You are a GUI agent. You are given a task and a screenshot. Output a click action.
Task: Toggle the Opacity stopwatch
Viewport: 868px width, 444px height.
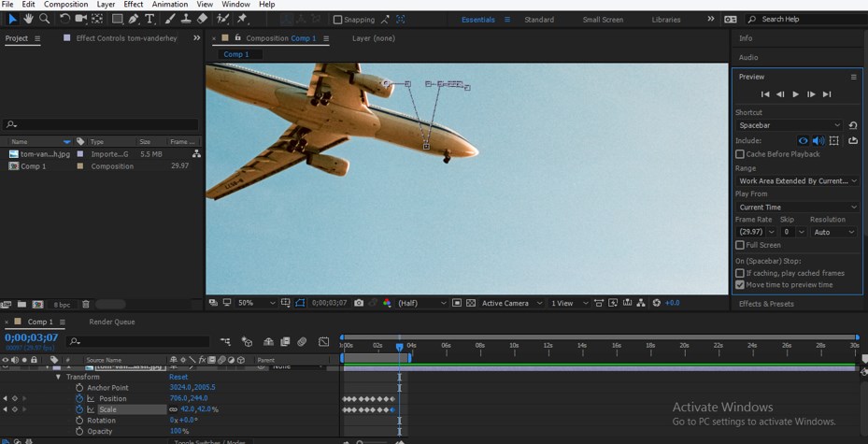click(79, 431)
